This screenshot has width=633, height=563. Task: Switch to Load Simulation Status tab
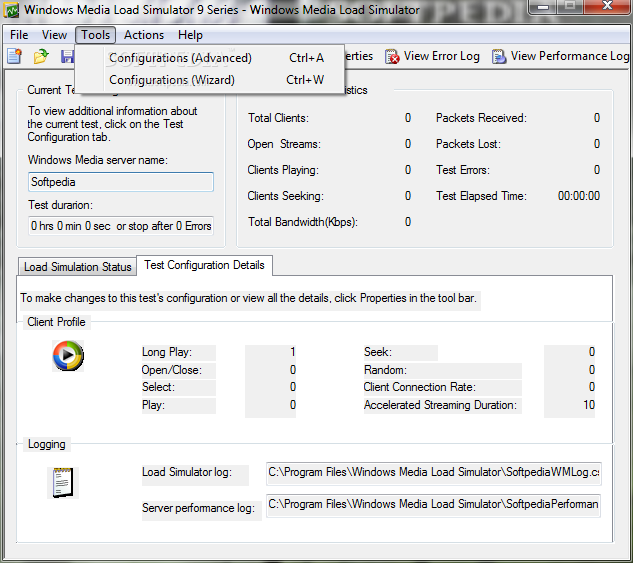click(x=77, y=267)
